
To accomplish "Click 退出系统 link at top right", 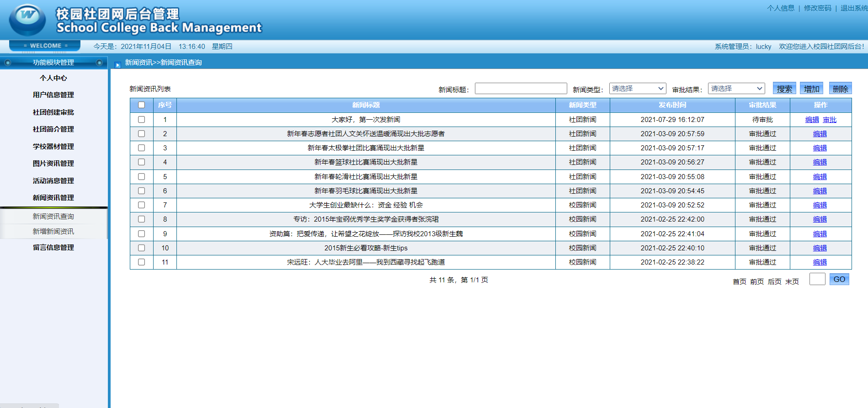I will click(853, 8).
